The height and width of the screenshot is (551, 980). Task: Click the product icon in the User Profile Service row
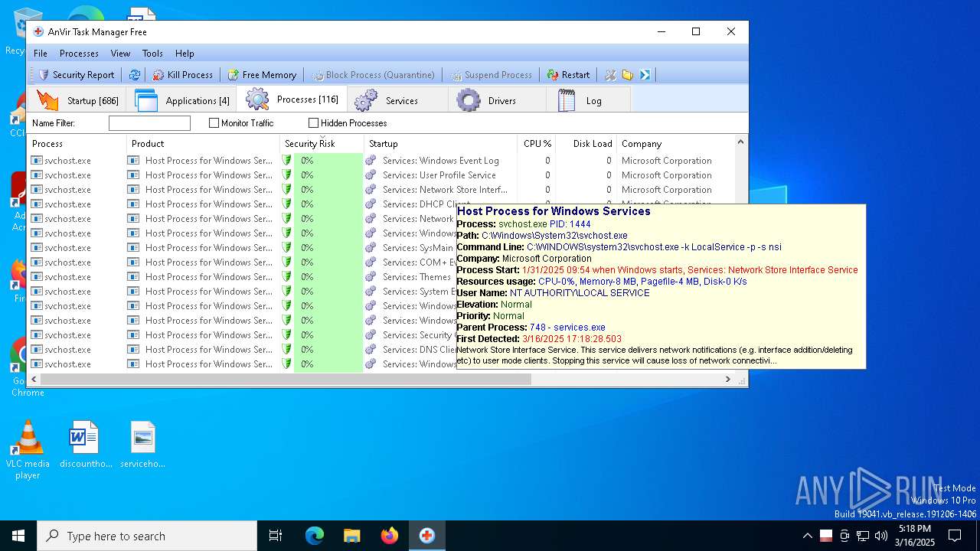pos(133,175)
